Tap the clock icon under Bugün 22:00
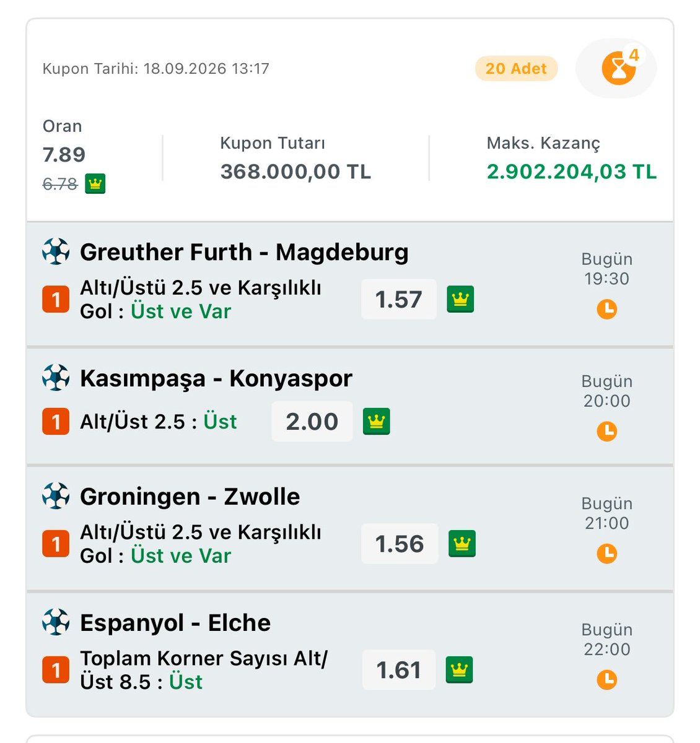Viewport: 700px width, 743px height. (x=606, y=679)
